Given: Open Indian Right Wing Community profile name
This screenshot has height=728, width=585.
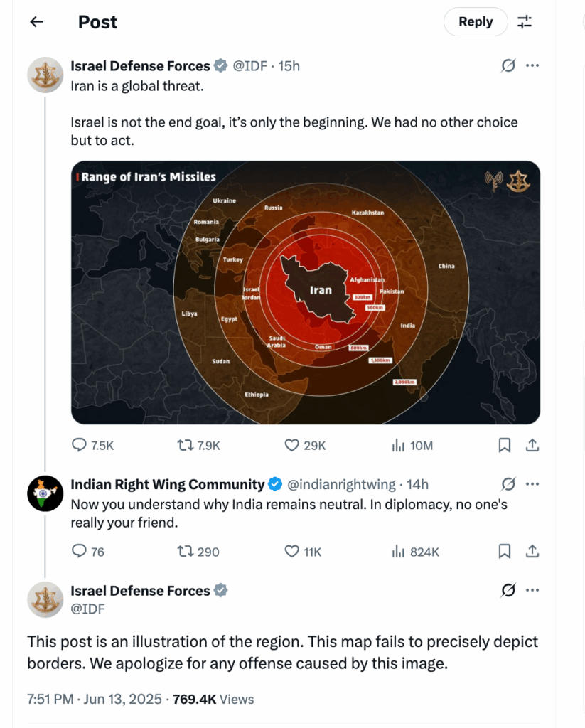Looking at the screenshot, I should 167,485.
